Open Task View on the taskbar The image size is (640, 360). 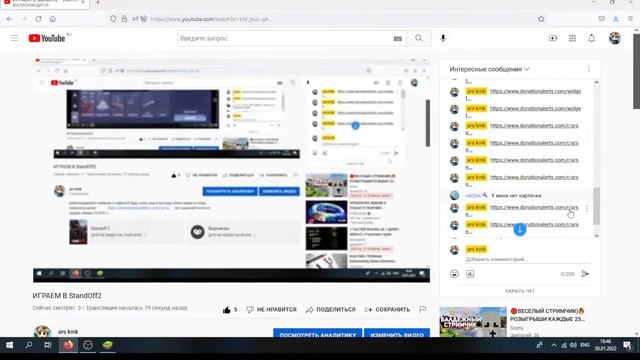coord(48,345)
